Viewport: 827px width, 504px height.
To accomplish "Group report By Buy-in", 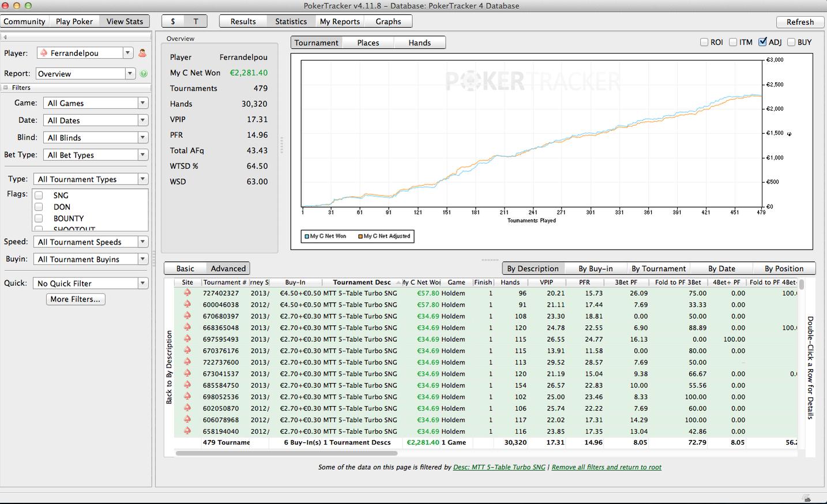I will [595, 269].
